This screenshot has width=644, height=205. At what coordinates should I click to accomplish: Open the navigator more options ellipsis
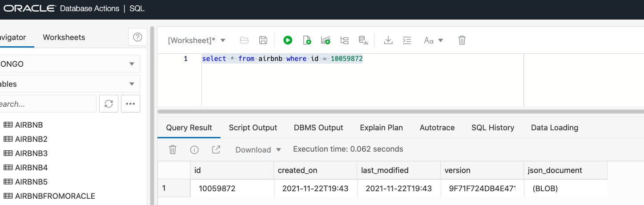(x=130, y=104)
